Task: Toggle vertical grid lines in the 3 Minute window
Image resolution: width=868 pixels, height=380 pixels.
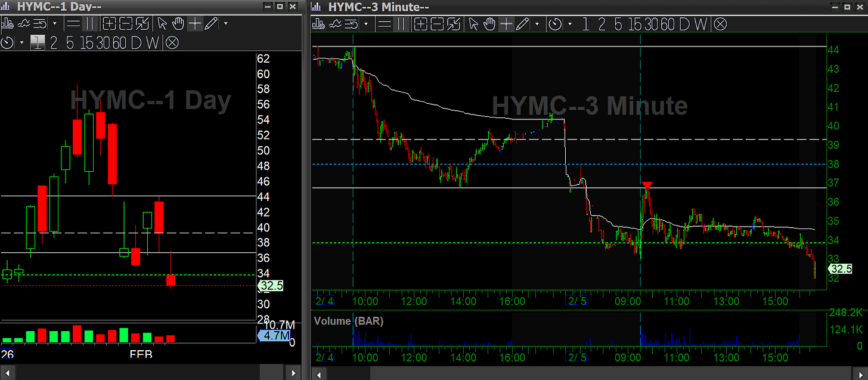Action: (x=401, y=24)
